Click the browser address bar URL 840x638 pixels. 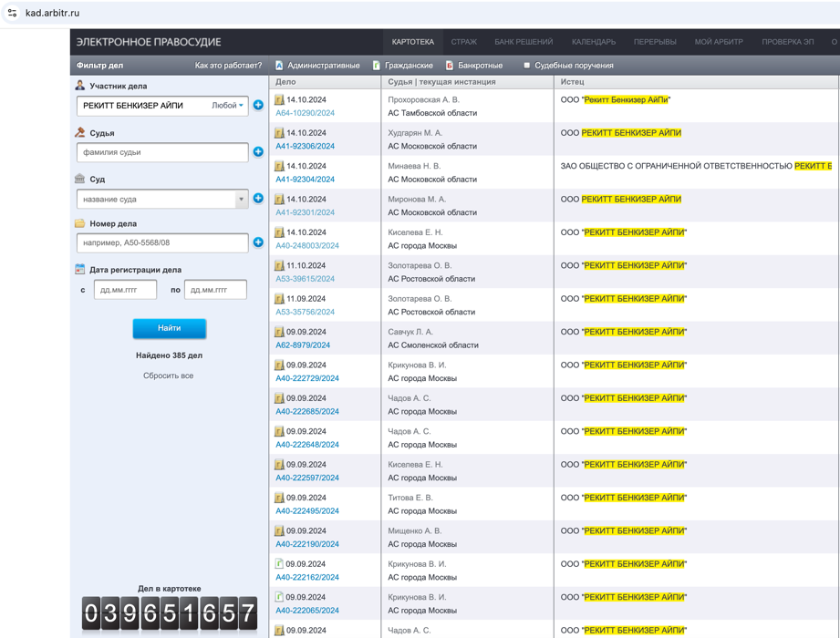[52, 13]
